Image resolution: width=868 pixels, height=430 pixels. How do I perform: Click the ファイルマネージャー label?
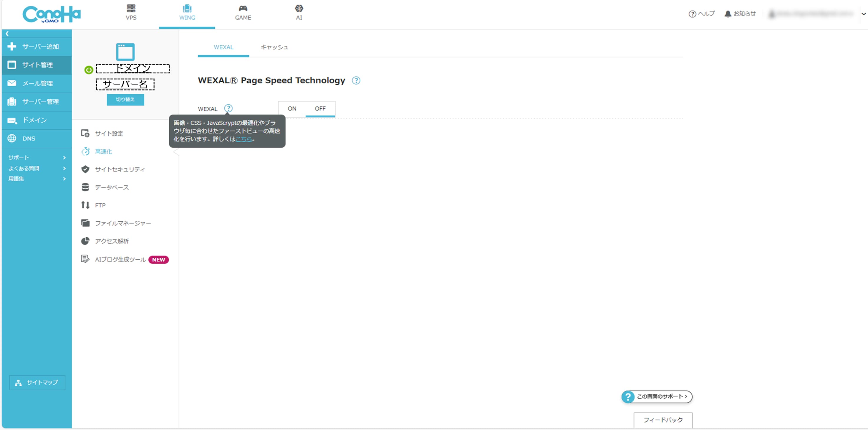[123, 223]
